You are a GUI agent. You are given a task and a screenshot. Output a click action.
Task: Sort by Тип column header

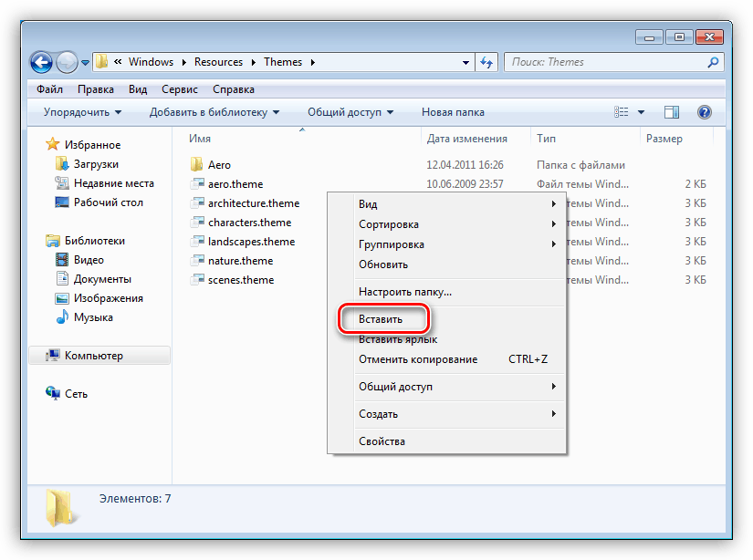click(546, 139)
